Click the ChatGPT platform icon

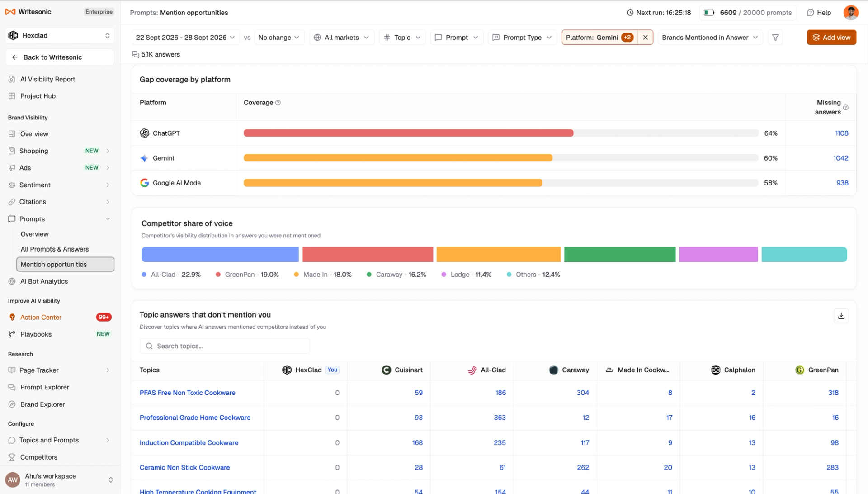tap(145, 133)
